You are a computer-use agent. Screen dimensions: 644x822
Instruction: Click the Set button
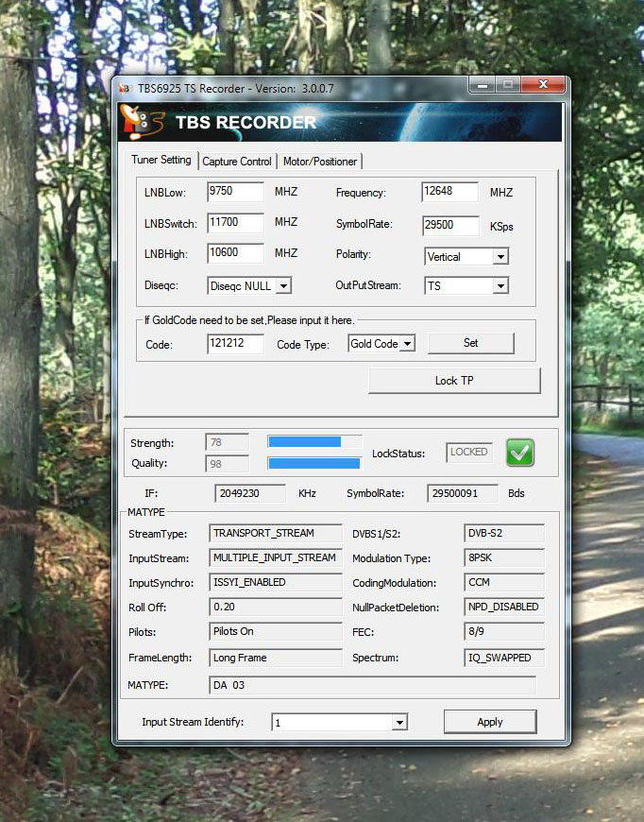point(471,343)
